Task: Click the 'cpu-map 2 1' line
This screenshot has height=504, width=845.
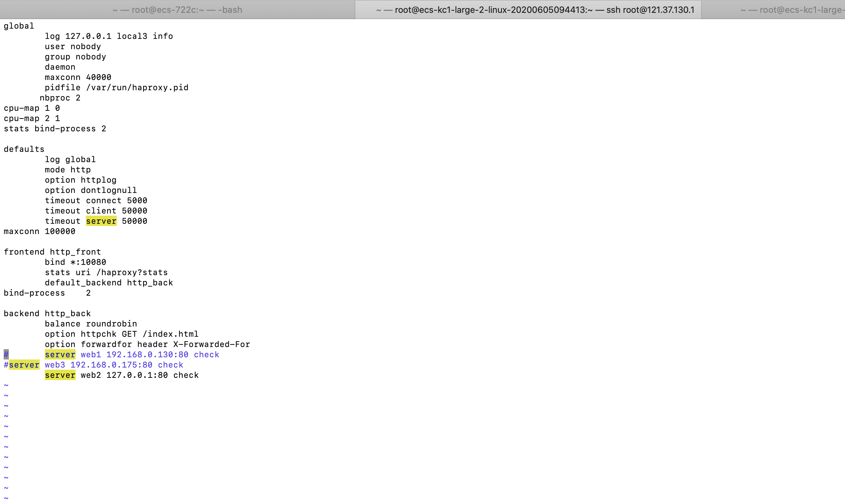Action: point(32,118)
